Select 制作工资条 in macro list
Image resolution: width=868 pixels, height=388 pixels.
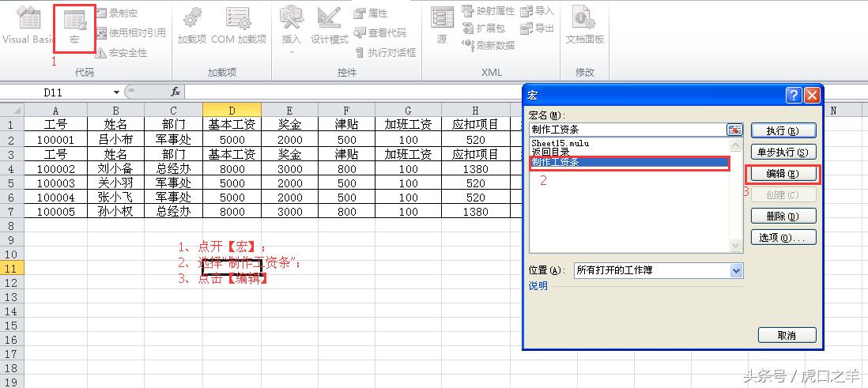(x=631, y=163)
